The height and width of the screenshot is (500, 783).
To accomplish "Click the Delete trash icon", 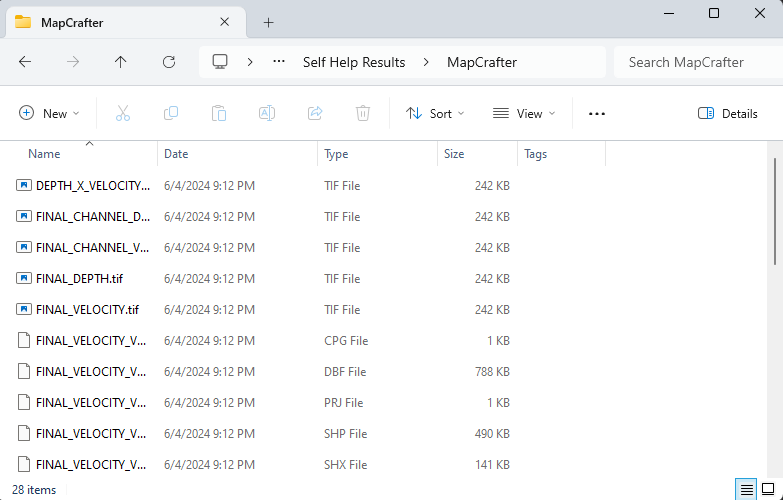I will point(363,114).
